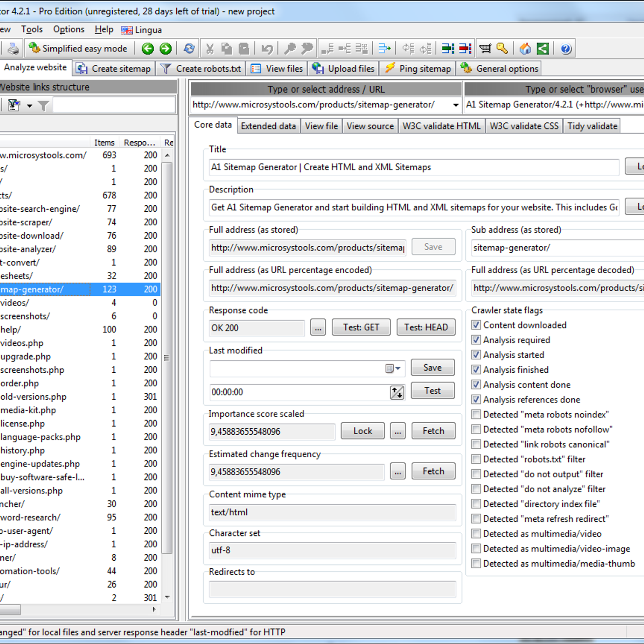Screen dimensions: 644x644
Task: Check Detected as multimedia/video
Action: pyautogui.click(x=476, y=533)
